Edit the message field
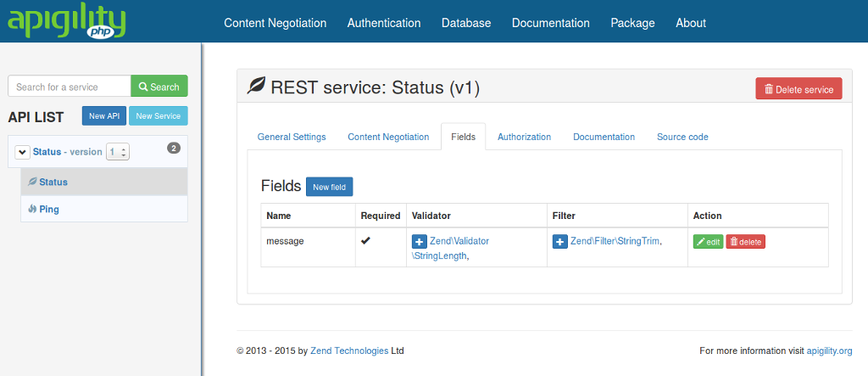868x376 pixels. [708, 242]
